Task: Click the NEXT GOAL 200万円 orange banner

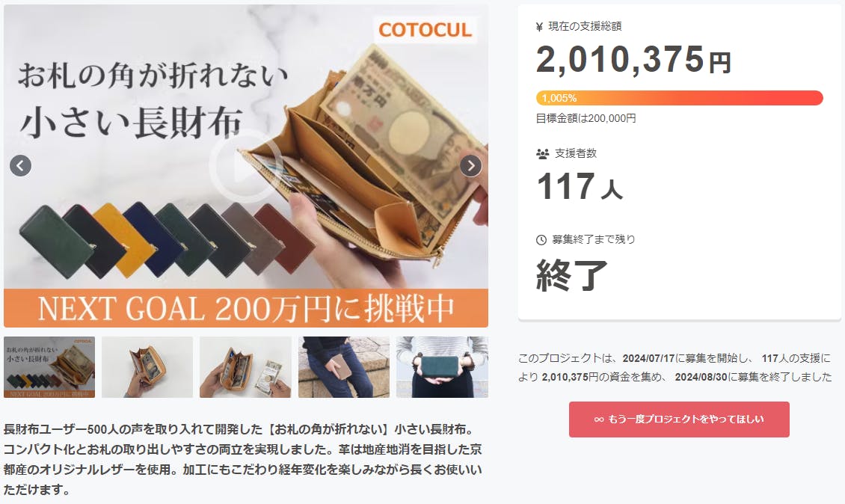Action: coord(246,308)
